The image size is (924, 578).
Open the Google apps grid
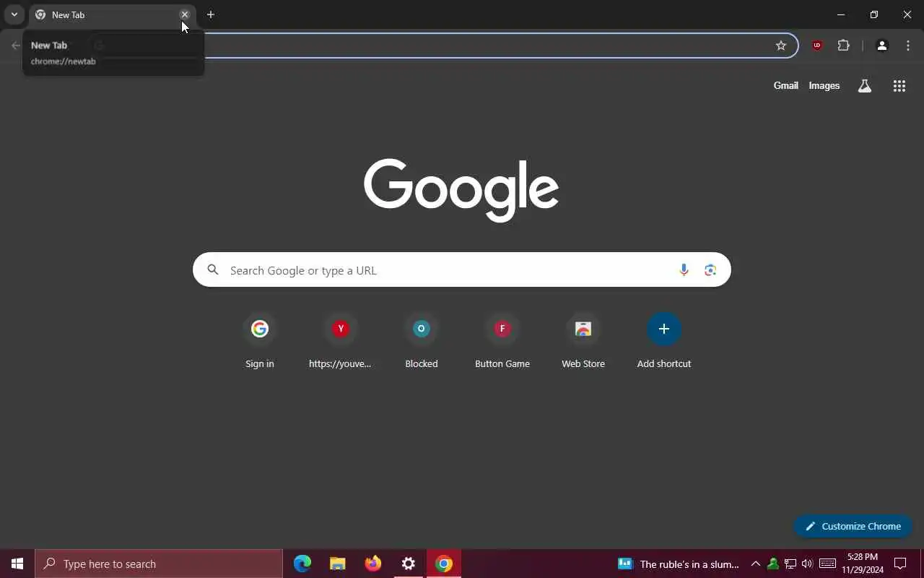point(899,86)
